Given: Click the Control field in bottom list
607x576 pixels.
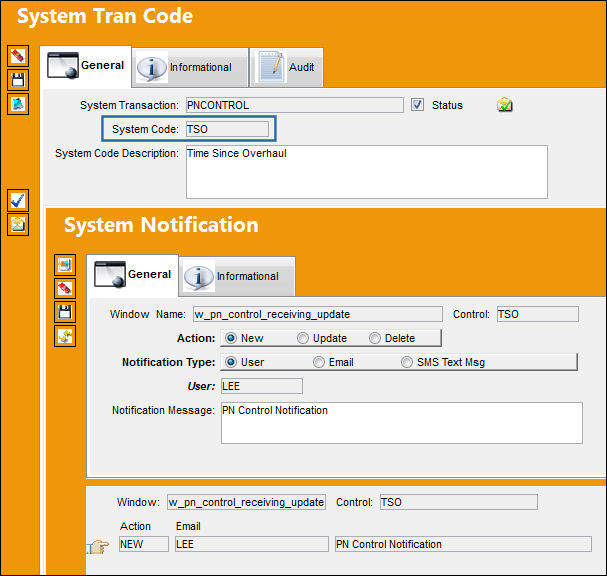Looking at the screenshot, I should tap(459, 502).
